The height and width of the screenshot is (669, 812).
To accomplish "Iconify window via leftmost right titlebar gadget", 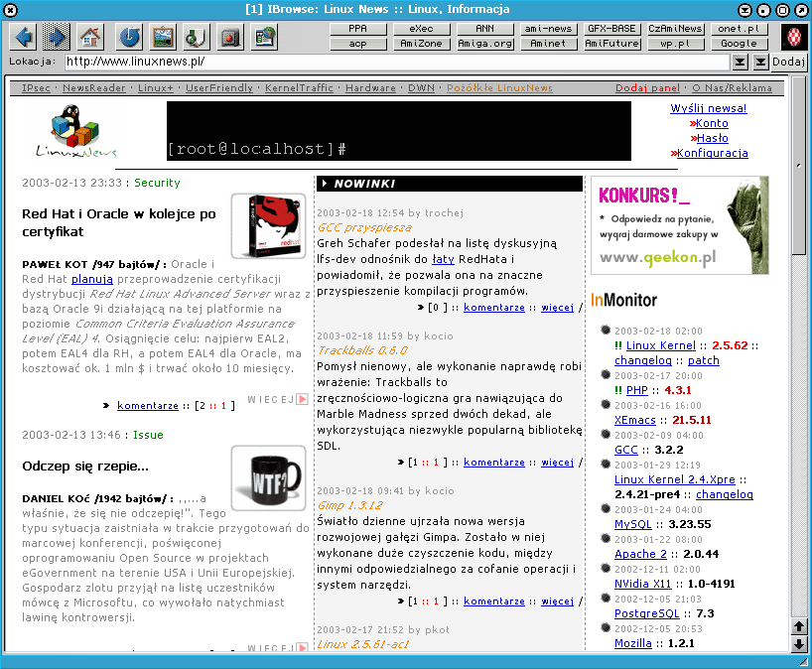I will 744,9.
